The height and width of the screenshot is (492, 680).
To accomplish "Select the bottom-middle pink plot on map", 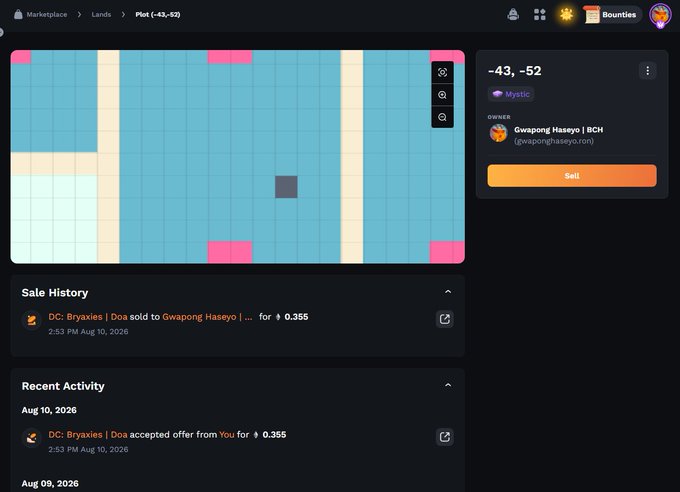I will (230, 253).
